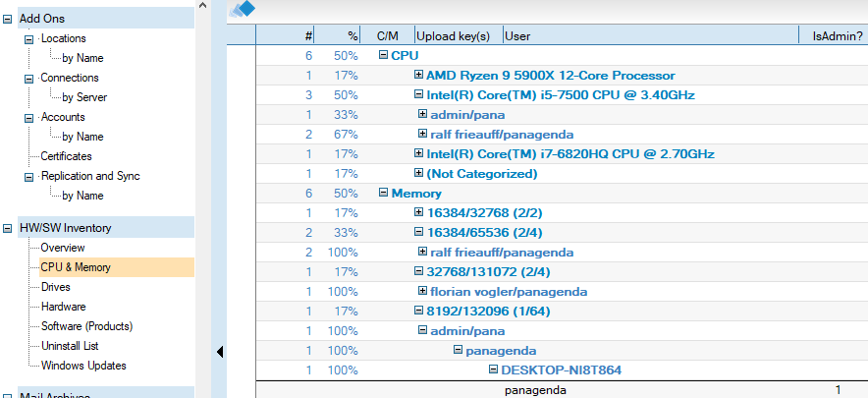This screenshot has height=398, width=868.
Task: Sort by the # column header
Action: click(x=286, y=35)
